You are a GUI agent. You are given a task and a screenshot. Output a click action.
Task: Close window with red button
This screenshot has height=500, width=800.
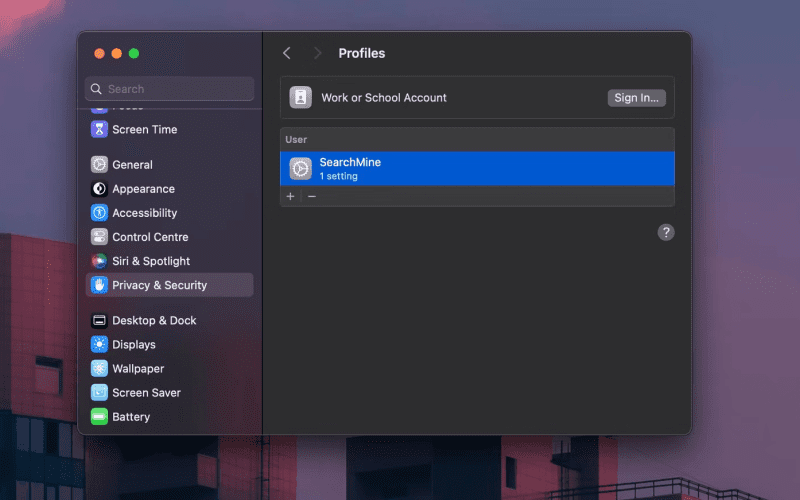pyautogui.click(x=99, y=54)
